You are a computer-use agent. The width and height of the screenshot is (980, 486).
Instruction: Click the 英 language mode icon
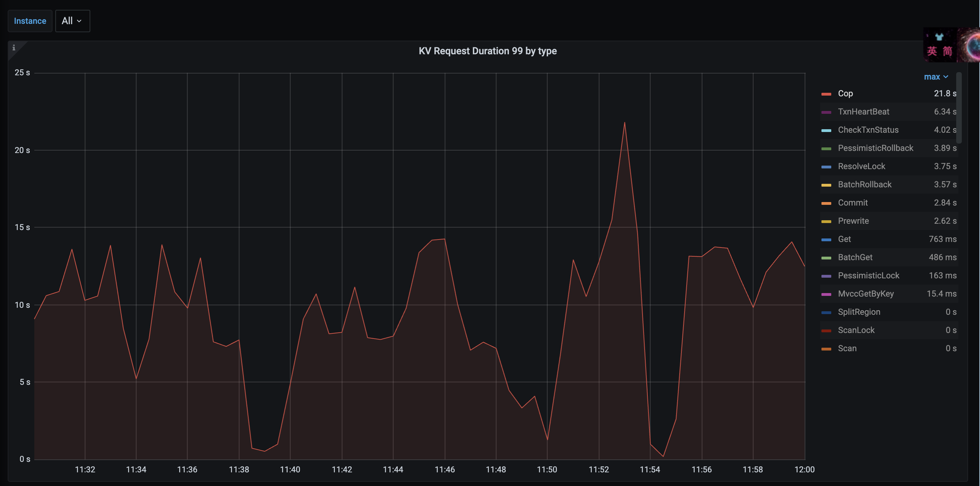(932, 51)
